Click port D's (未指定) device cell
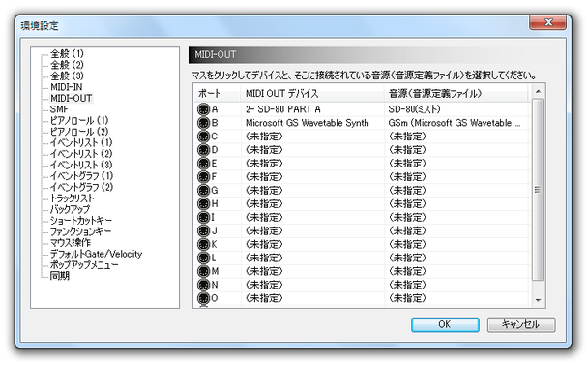Screen dimensions: 588x365 pyautogui.click(x=312, y=150)
